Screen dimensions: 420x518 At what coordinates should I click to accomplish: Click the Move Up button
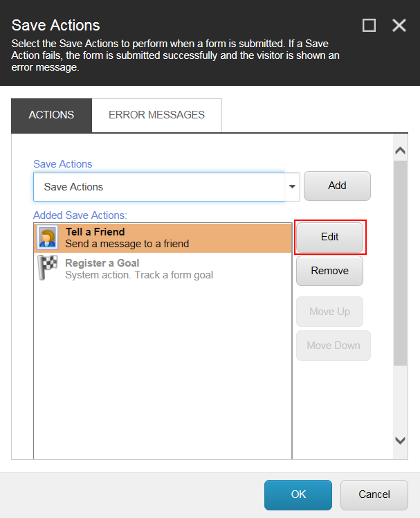click(330, 312)
